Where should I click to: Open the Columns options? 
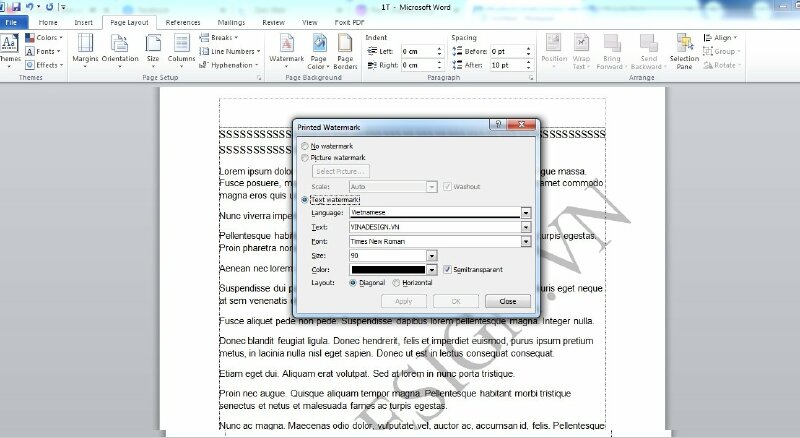(x=181, y=50)
